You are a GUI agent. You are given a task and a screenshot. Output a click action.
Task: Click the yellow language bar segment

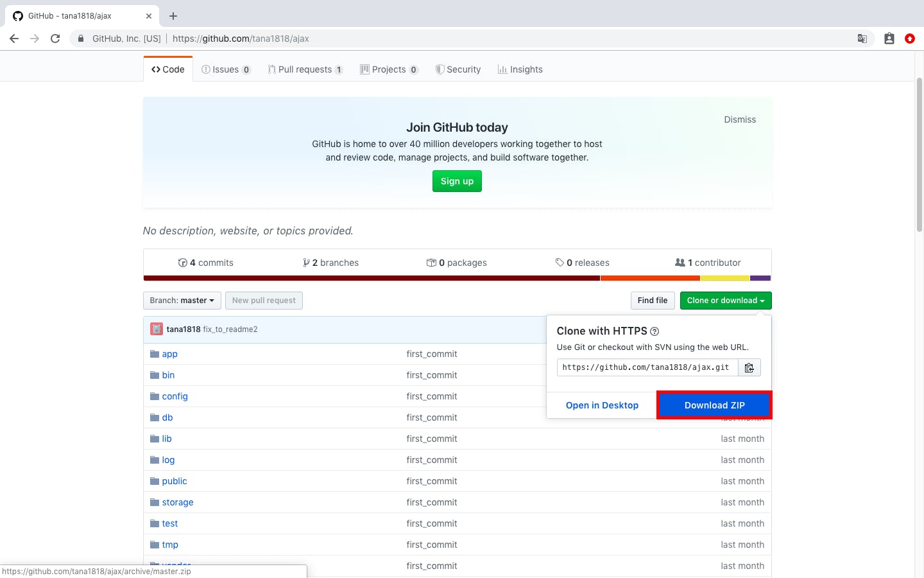[x=725, y=278]
